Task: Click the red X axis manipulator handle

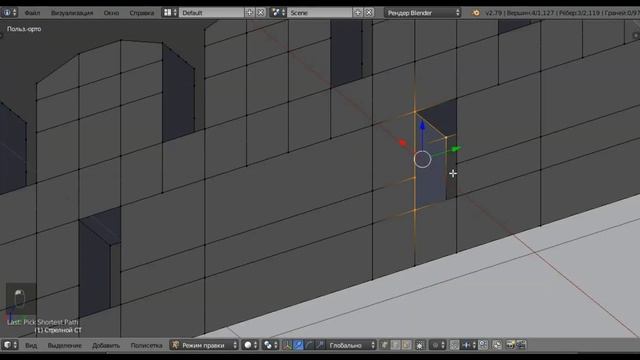Action: [x=403, y=142]
